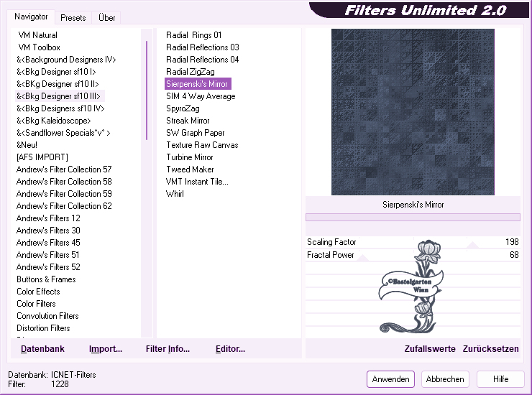Select Andrew's Filter Collection 59
The width and height of the screenshot is (532, 395).
coord(64,194)
